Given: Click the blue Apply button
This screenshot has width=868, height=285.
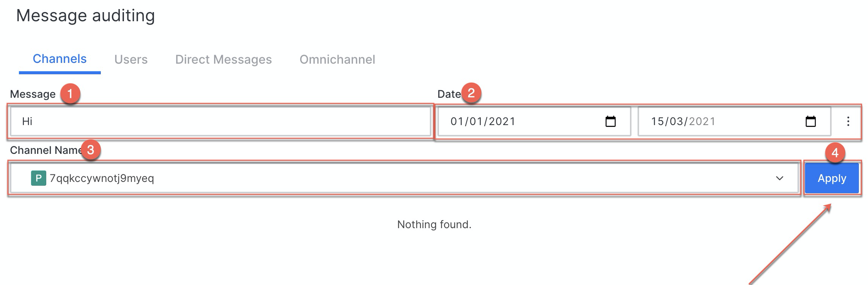Looking at the screenshot, I should pyautogui.click(x=832, y=178).
